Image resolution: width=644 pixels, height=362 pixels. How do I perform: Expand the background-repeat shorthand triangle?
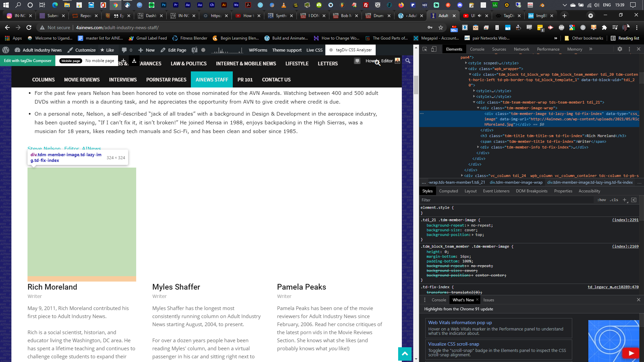tap(469, 226)
